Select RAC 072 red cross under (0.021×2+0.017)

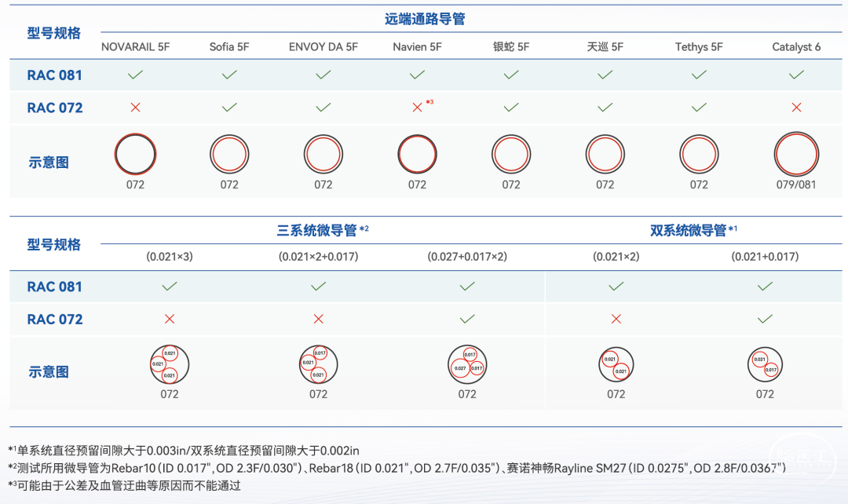319,319
